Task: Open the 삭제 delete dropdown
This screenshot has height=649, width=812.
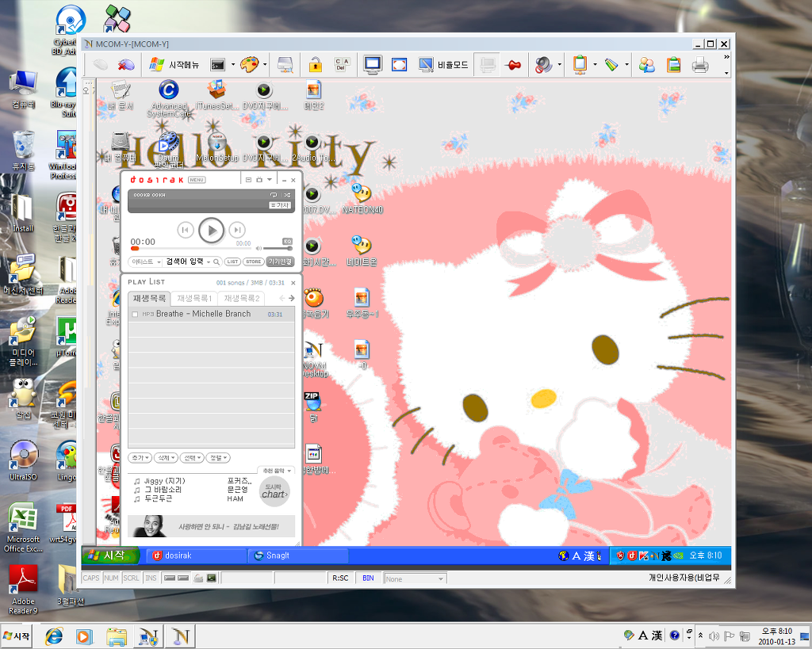Action: tap(166, 458)
